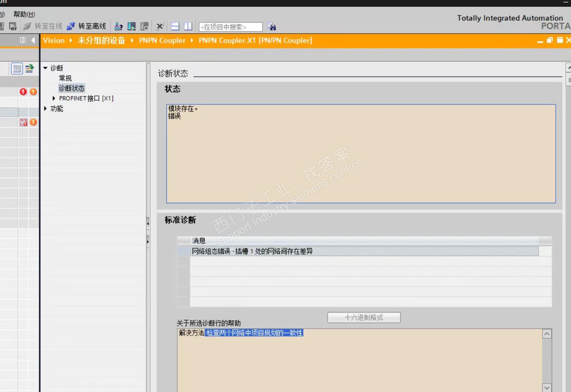Click the orange warning icon beside the pink fault icon
Image resolution: width=571 pixels, height=392 pixels.
pyautogui.click(x=33, y=122)
